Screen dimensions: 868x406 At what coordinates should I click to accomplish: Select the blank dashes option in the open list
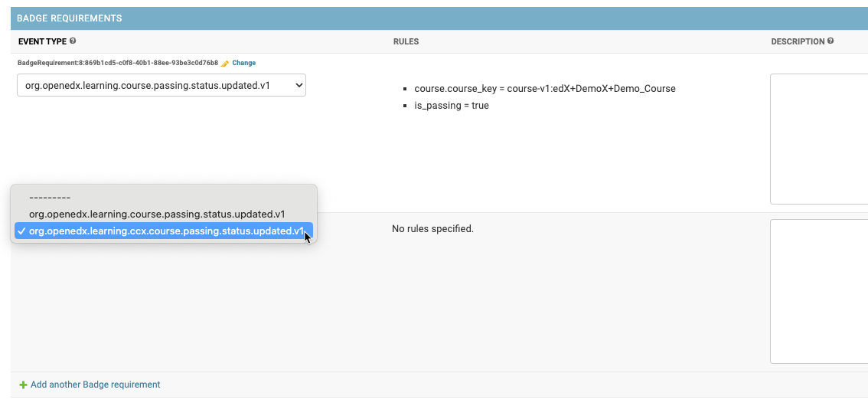49,197
